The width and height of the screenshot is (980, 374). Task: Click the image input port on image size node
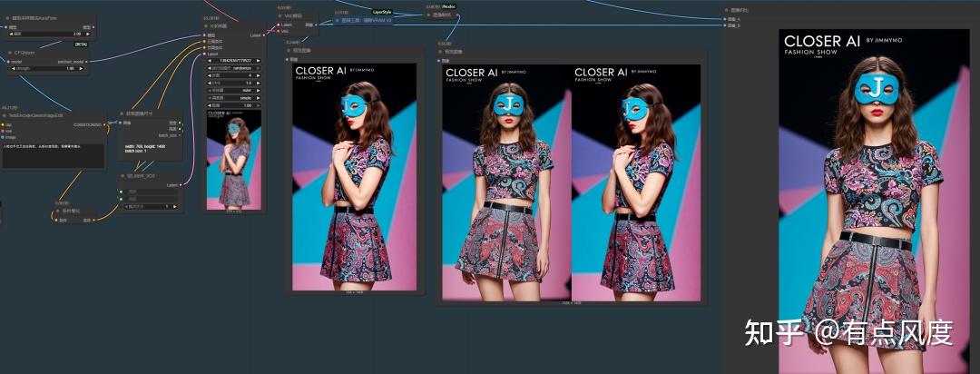pos(121,123)
